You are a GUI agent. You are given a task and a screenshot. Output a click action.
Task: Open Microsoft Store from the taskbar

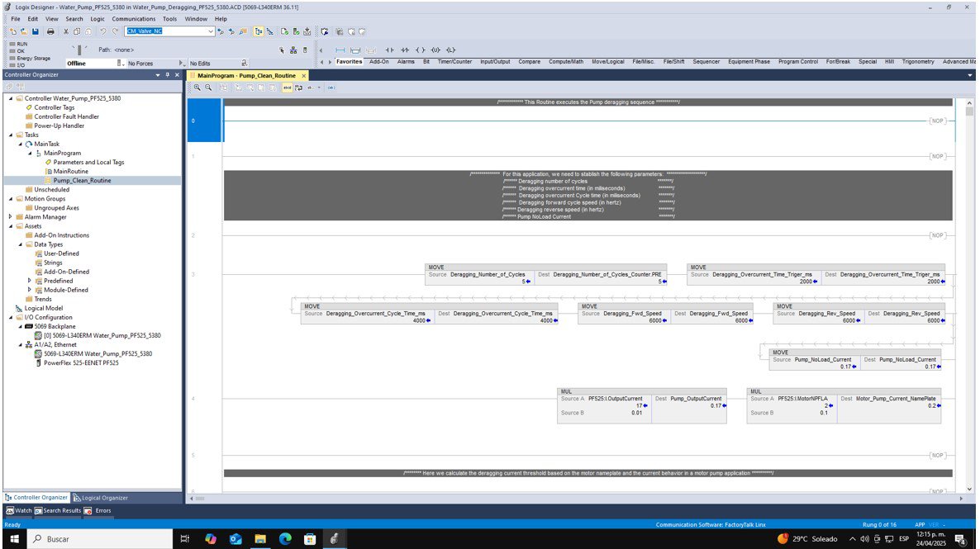click(310, 539)
